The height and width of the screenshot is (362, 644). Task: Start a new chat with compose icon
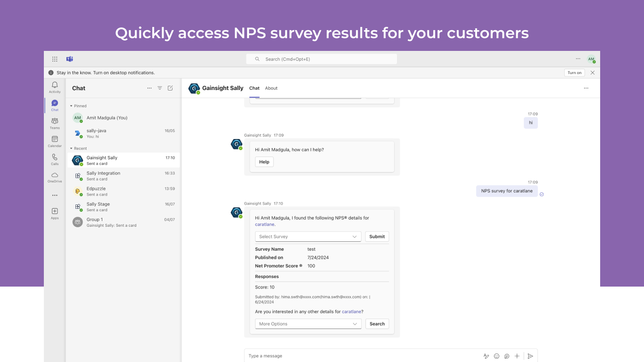(170, 88)
